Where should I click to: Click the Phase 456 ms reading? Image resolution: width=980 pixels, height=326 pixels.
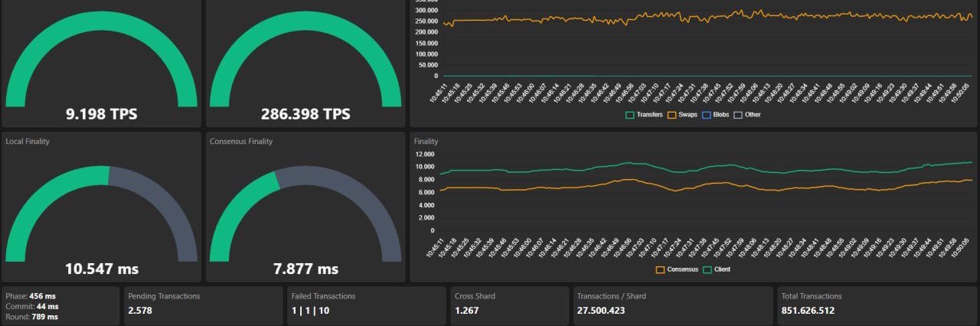[x=31, y=295]
